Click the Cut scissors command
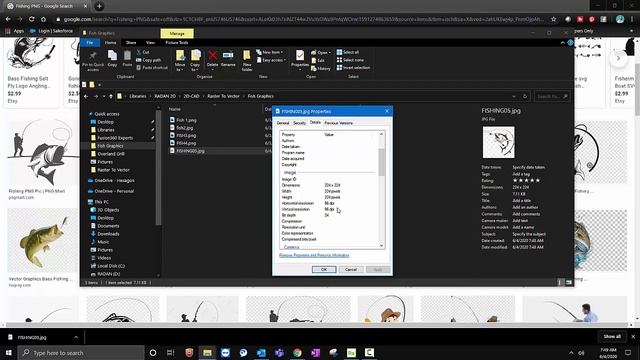The width and height of the screenshot is (640, 360). click(x=143, y=52)
